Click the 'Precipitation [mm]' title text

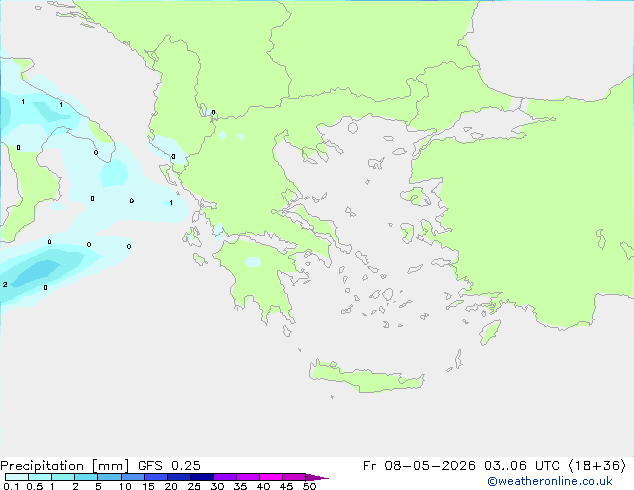click(x=65, y=466)
